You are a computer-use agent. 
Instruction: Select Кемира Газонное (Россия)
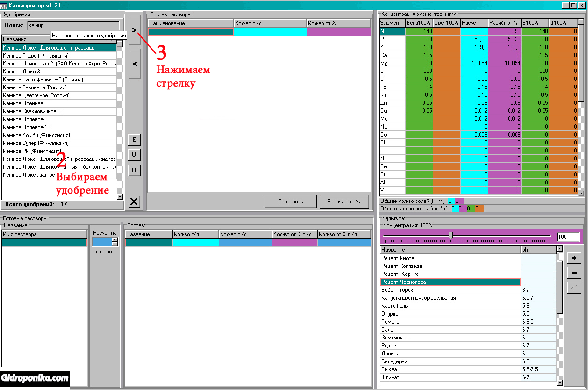click(x=59, y=87)
